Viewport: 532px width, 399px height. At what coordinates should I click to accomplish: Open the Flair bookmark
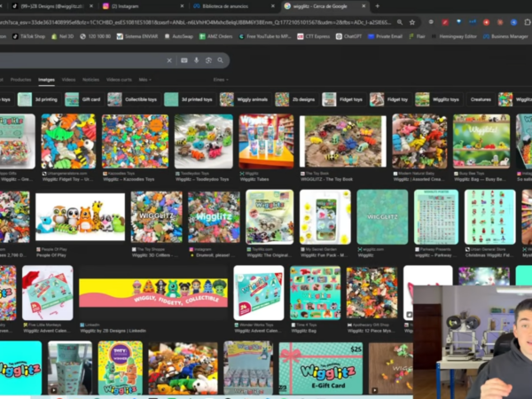[x=417, y=36]
